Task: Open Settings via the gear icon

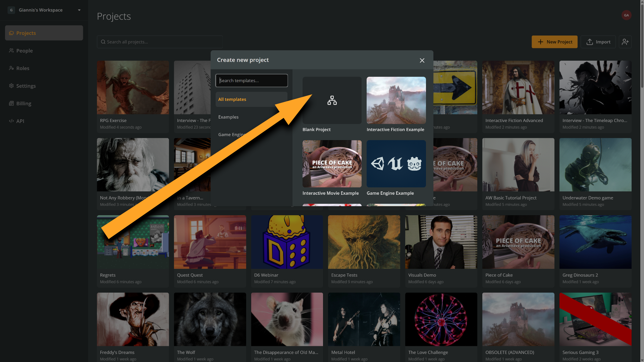Action: (x=11, y=86)
